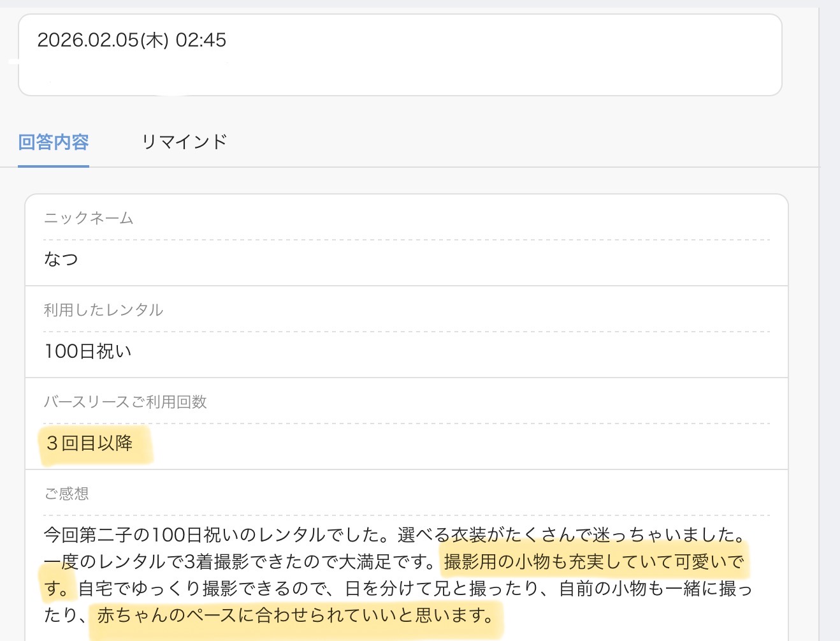The width and height of the screenshot is (840, 641).
Task: Click the text 選べる衣装がたくさんで迷っちゃいました
Action: pos(571,534)
